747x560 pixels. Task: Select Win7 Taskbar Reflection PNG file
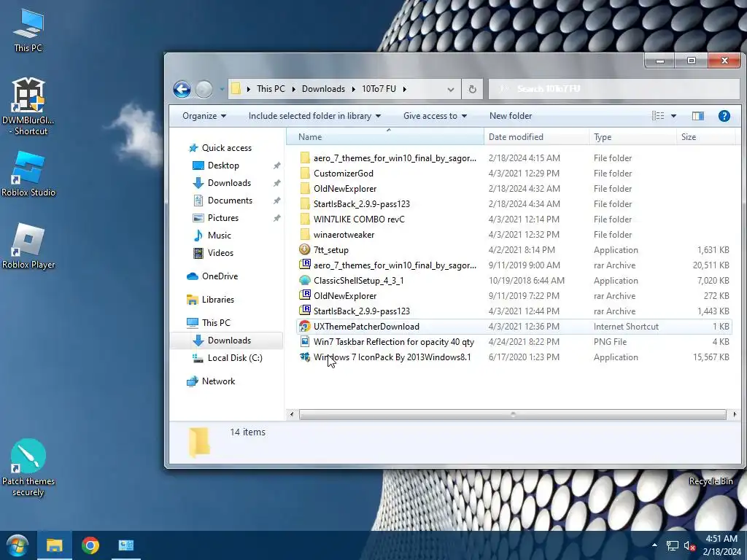[x=514, y=342]
